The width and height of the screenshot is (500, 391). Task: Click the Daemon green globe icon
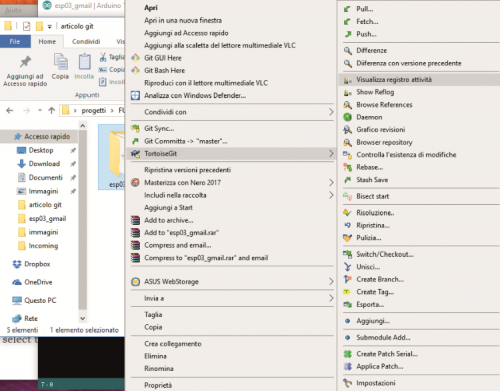tap(347, 117)
